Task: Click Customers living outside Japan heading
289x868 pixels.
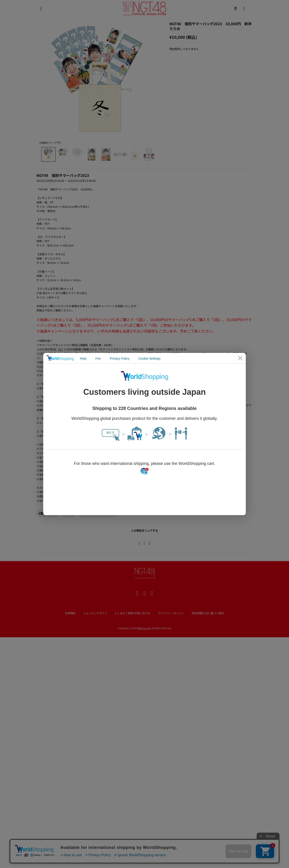Action: point(144,392)
